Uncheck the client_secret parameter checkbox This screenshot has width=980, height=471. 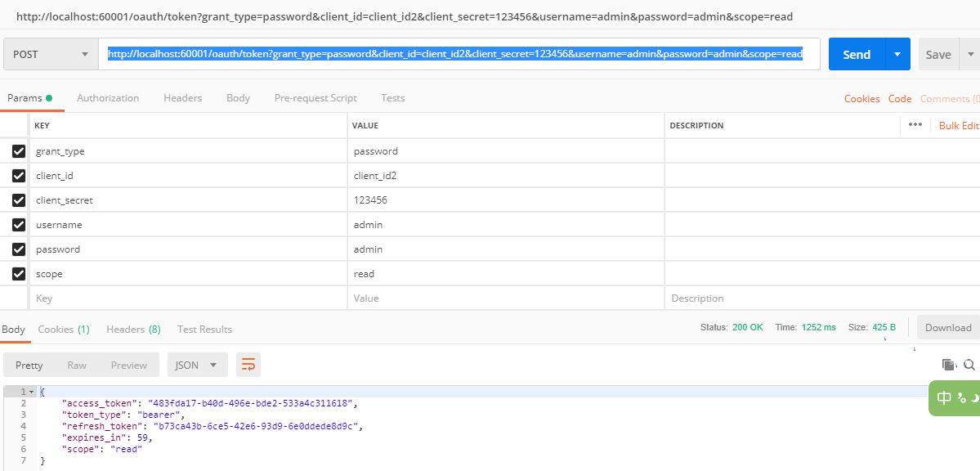pos(19,200)
